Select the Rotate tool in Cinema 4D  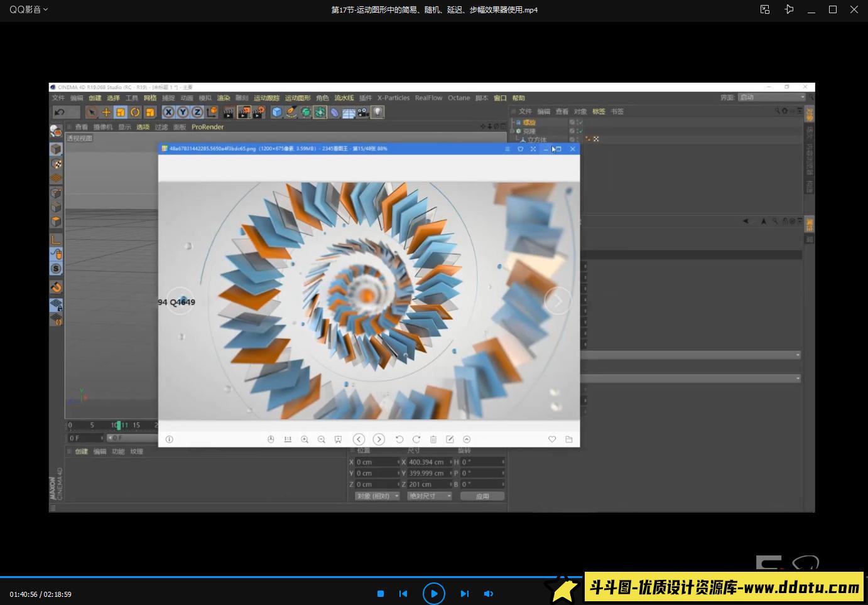click(135, 112)
